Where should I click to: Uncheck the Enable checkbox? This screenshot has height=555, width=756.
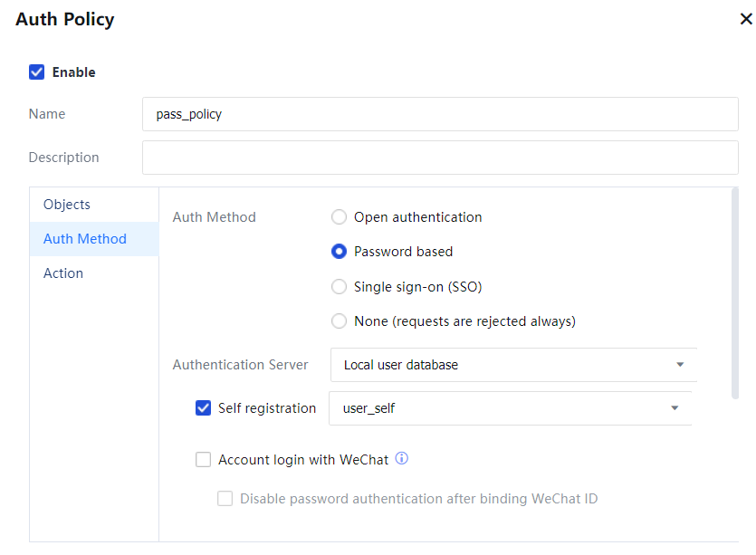point(37,72)
